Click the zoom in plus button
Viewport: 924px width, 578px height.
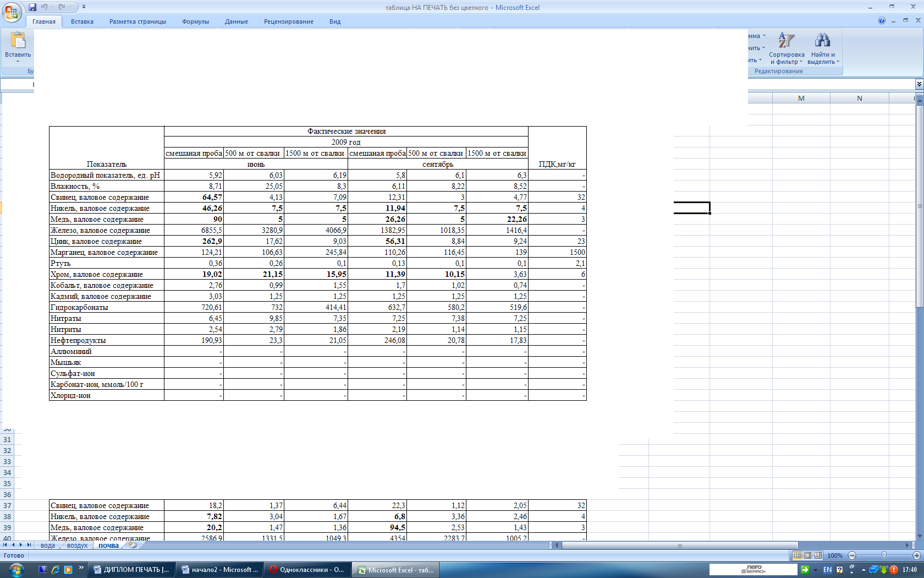917,555
